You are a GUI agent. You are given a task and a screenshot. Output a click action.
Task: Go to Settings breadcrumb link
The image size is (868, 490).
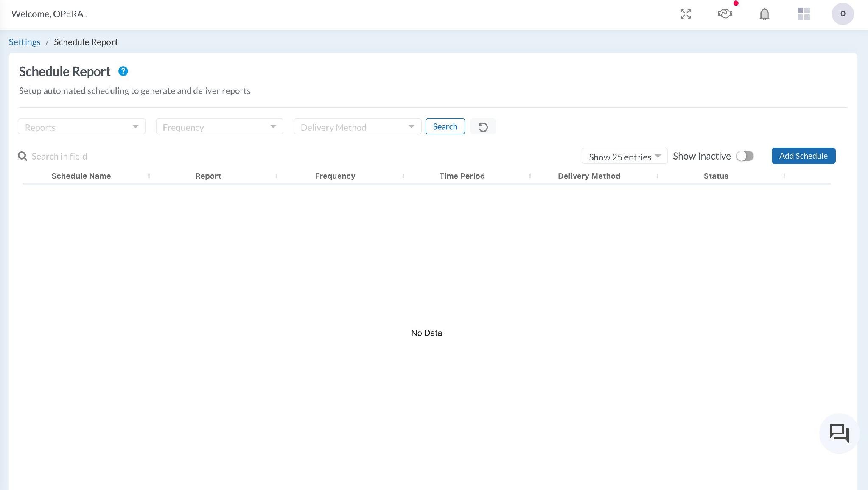click(x=25, y=42)
